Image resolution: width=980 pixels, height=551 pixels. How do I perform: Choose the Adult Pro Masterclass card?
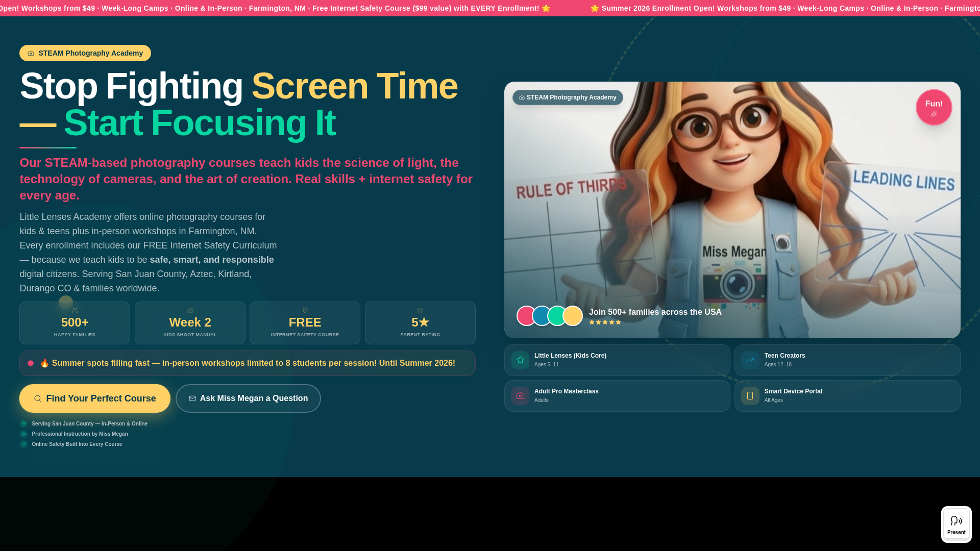coord(617,396)
